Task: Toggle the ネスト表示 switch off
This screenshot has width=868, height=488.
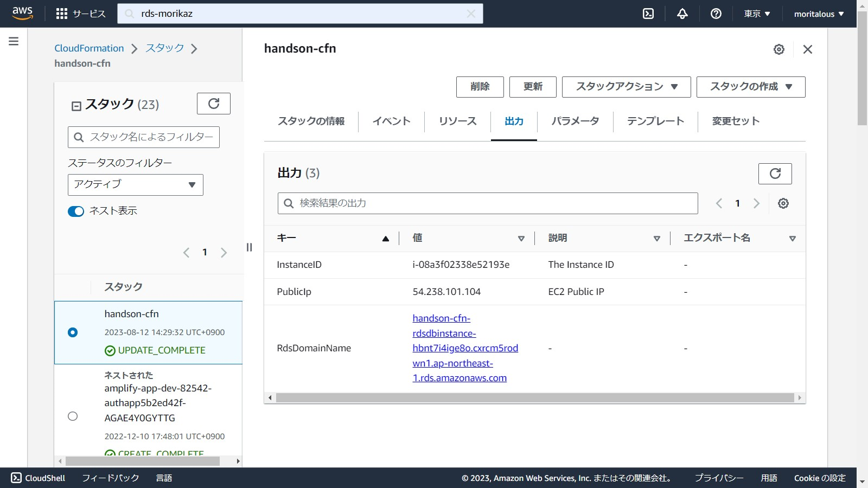Action: coord(76,211)
